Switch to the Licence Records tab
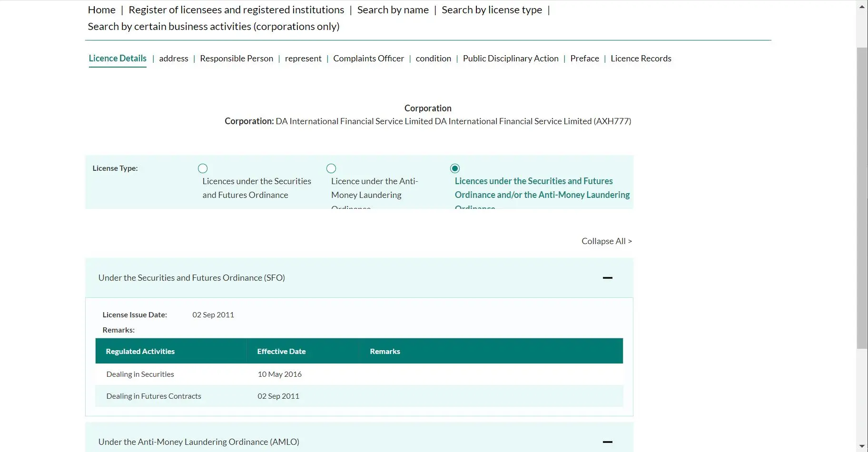This screenshot has width=868, height=452. (641, 59)
